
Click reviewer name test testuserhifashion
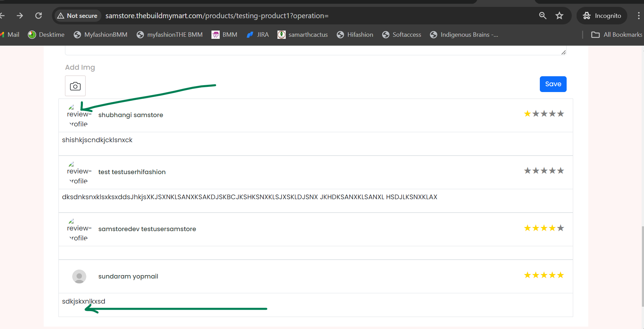132,172
